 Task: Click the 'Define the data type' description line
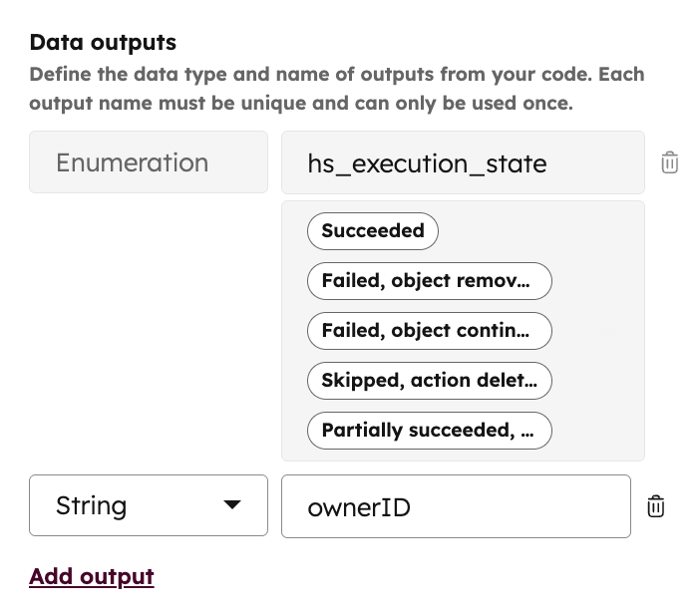[x=336, y=74]
